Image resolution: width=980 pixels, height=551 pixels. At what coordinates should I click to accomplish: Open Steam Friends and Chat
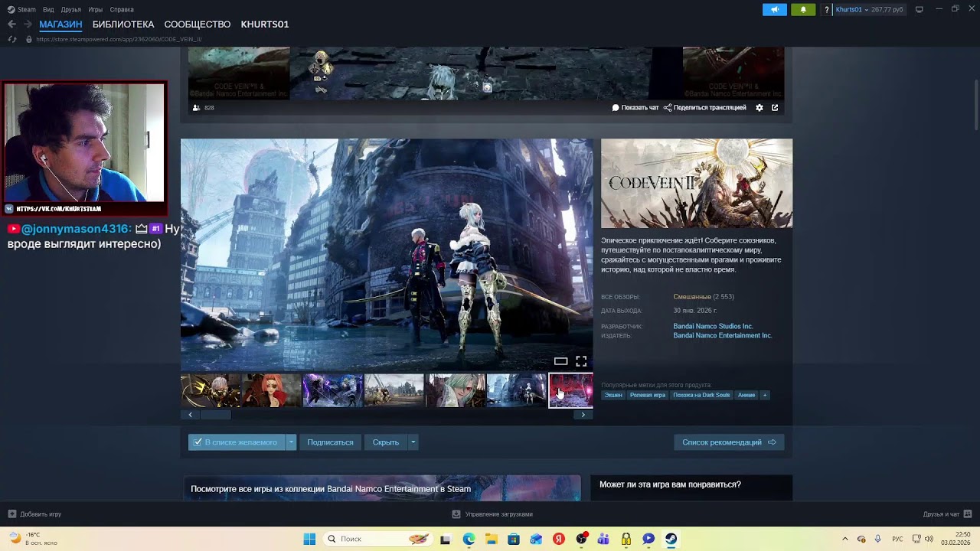[947, 514]
